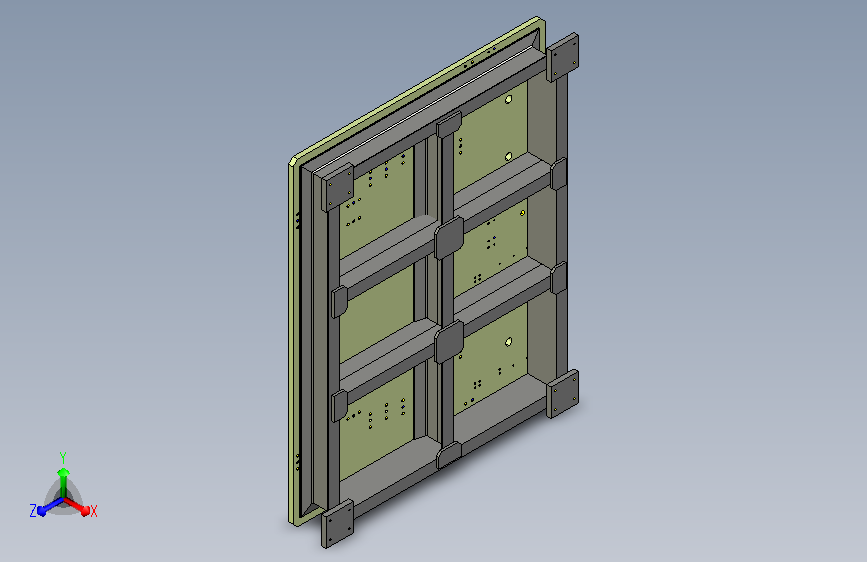
Task: Click the green Y axis arrow on triad
Action: [64, 482]
